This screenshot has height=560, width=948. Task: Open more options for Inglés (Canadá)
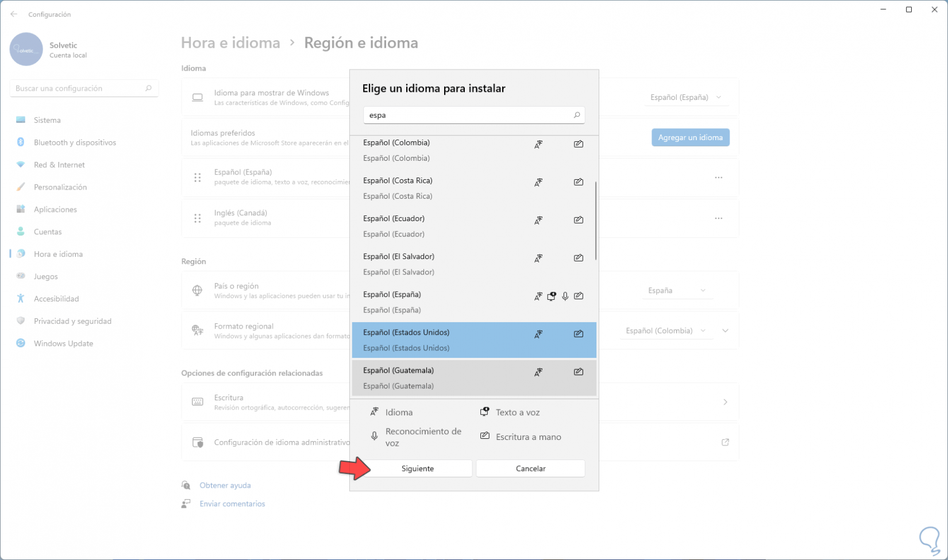pos(718,218)
